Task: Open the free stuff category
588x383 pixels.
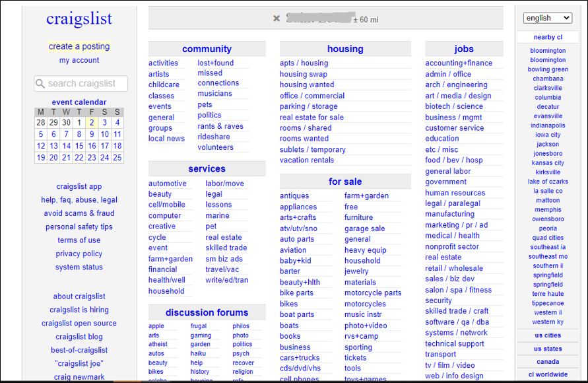Action: tap(351, 207)
